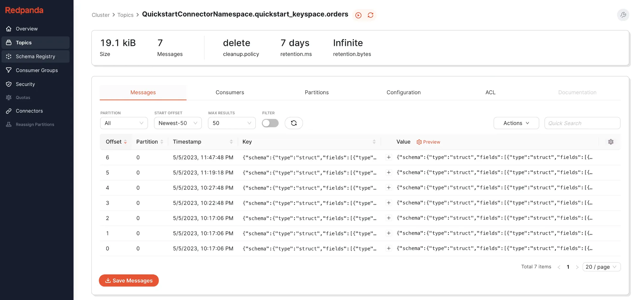Open the Connectors page

point(35,111)
